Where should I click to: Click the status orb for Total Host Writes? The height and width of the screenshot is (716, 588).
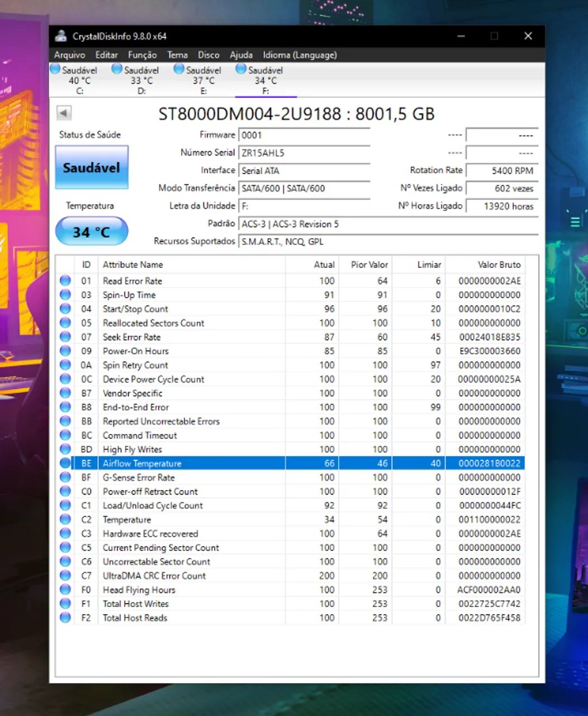(65, 604)
